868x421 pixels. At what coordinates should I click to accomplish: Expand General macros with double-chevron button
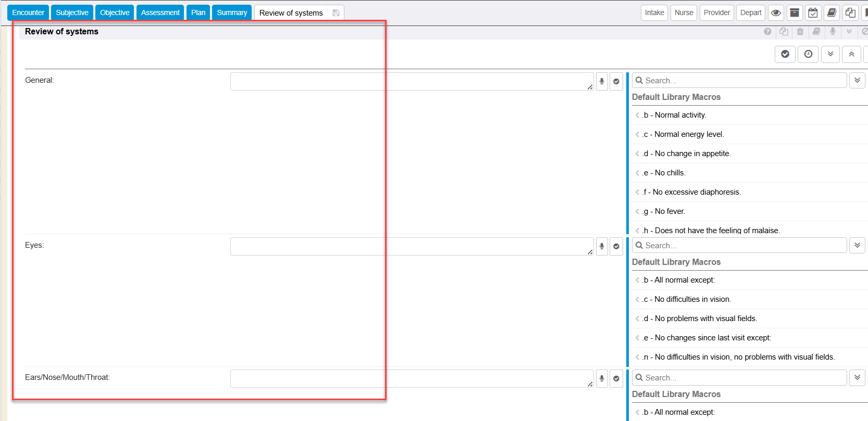point(857,81)
